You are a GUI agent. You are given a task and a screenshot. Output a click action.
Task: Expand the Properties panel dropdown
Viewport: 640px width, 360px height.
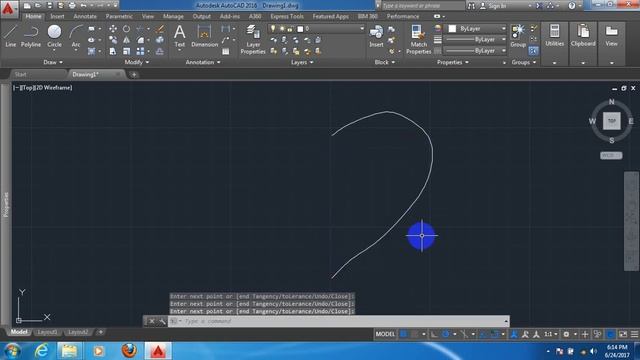(x=453, y=62)
